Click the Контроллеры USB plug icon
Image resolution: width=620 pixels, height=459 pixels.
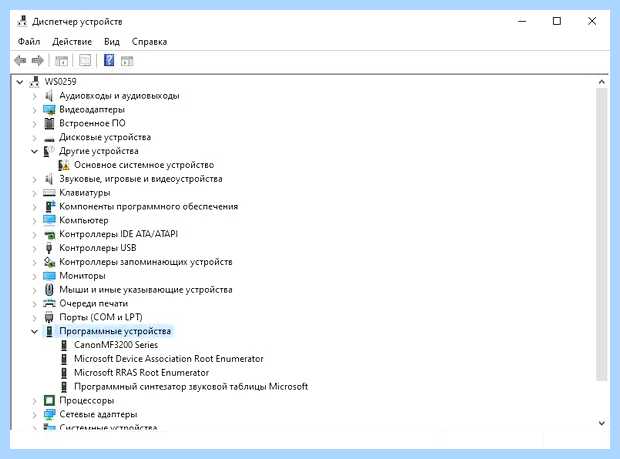(49, 248)
